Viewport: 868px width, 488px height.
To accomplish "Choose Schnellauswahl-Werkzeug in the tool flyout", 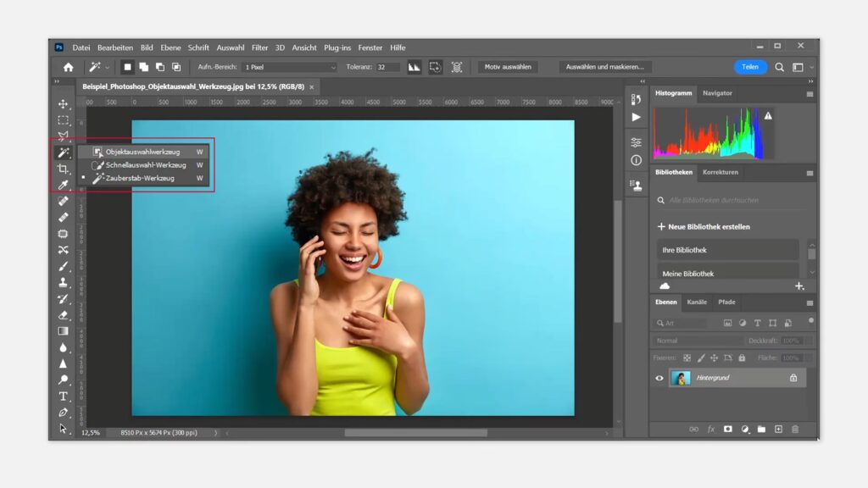I will pos(145,165).
